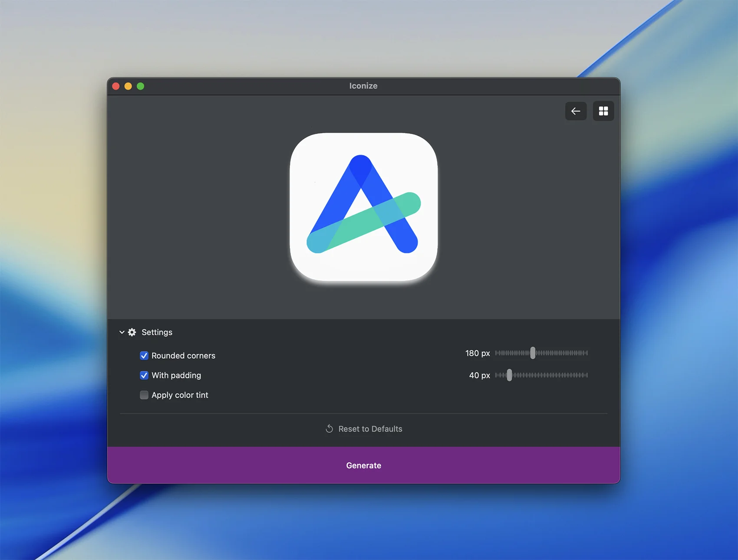Screen dimensions: 738x560
Task: Click the green full-screen window button
Action: coord(141,86)
